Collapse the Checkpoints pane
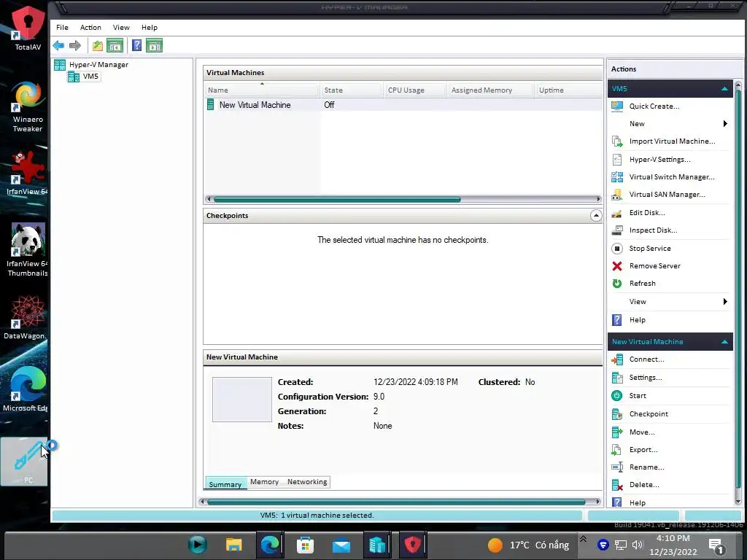Screen dimensions: 747x560 click(x=595, y=216)
